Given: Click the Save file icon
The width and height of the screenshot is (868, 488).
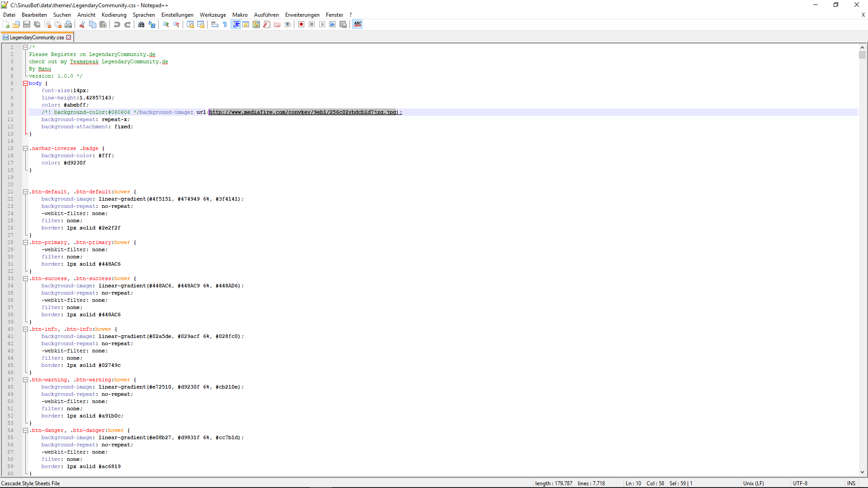Looking at the screenshot, I should tap(27, 24).
